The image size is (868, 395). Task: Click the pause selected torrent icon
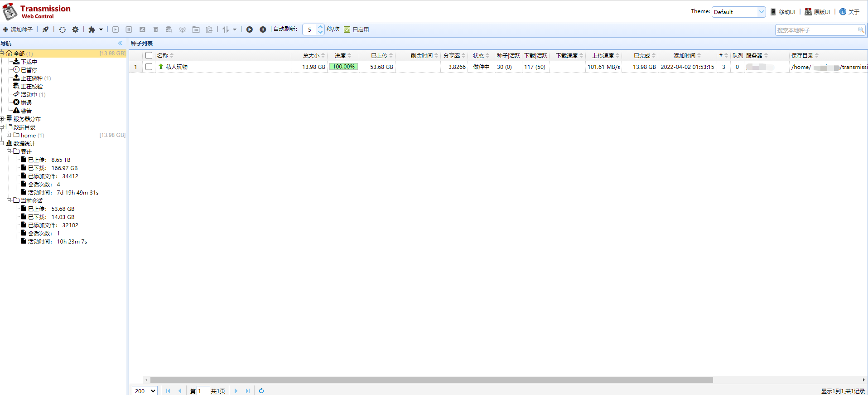point(129,29)
